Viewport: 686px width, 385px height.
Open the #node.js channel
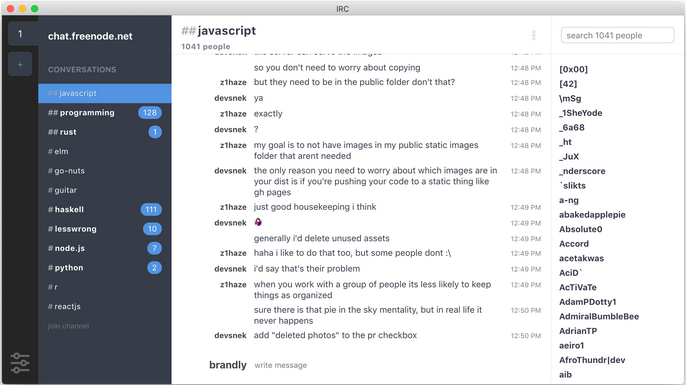[105, 248]
